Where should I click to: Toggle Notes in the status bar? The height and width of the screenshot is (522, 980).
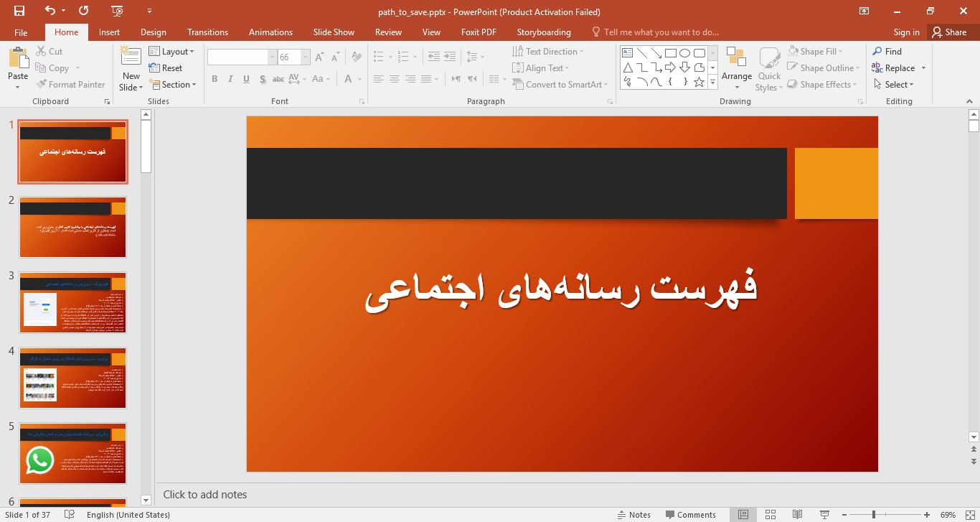(x=634, y=515)
